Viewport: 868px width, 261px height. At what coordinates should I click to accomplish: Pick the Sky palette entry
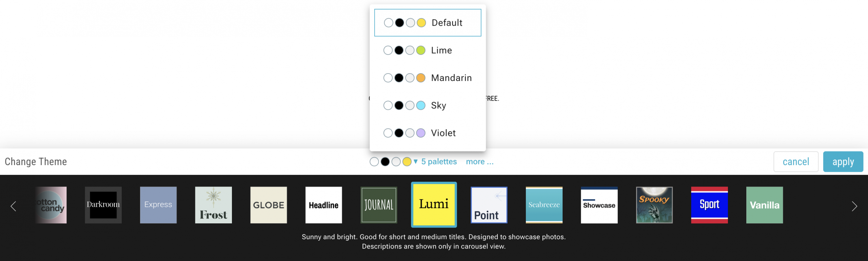[427, 105]
